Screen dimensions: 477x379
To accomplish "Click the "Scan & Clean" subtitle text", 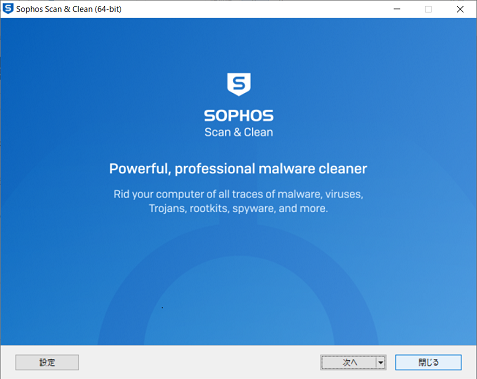I will point(239,132).
